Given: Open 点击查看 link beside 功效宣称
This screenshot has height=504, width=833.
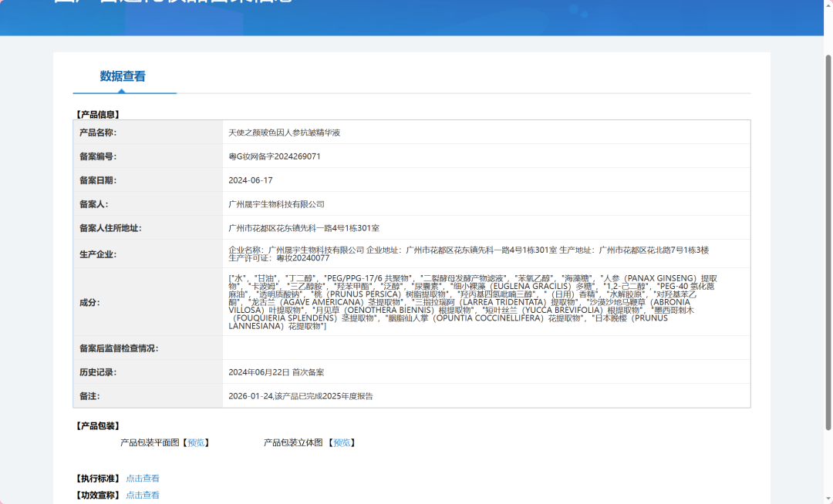Looking at the screenshot, I should pyautogui.click(x=143, y=495).
